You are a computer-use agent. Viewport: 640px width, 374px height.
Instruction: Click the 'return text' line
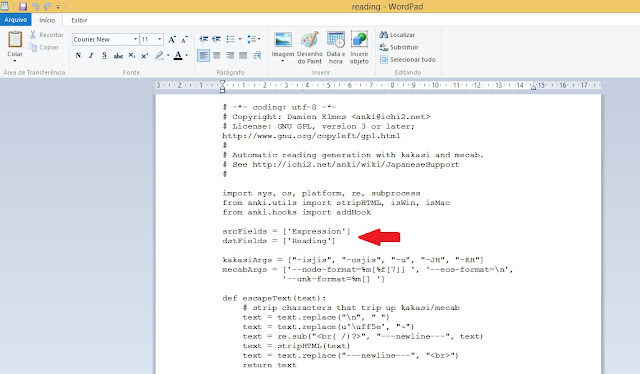[269, 365]
